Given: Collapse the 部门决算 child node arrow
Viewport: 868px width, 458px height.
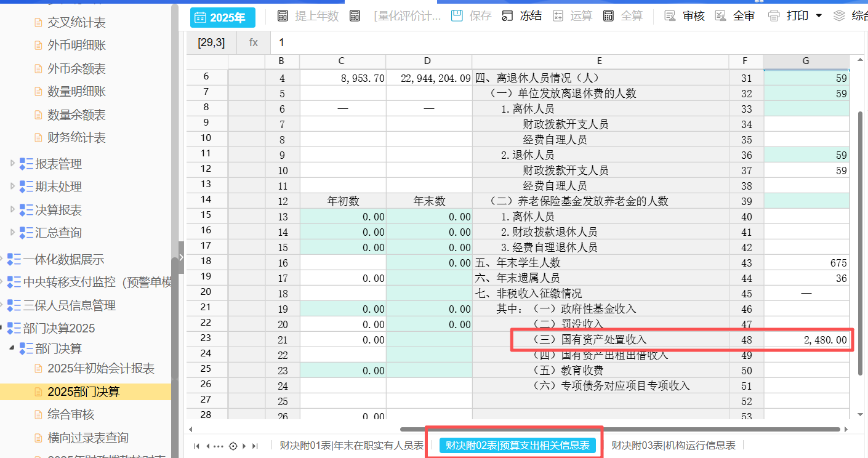Looking at the screenshot, I should click(x=12, y=348).
